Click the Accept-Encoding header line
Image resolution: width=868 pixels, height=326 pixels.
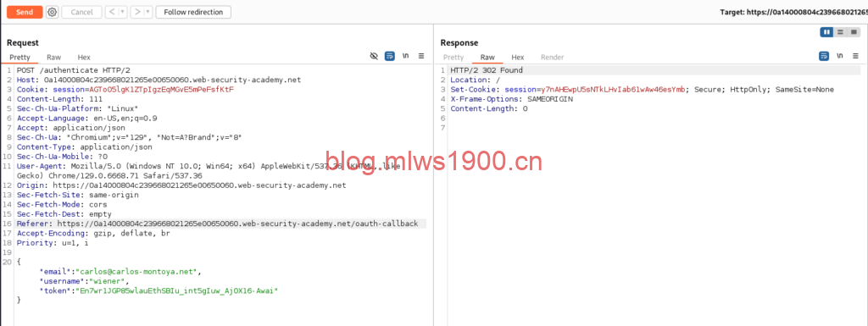(93, 233)
